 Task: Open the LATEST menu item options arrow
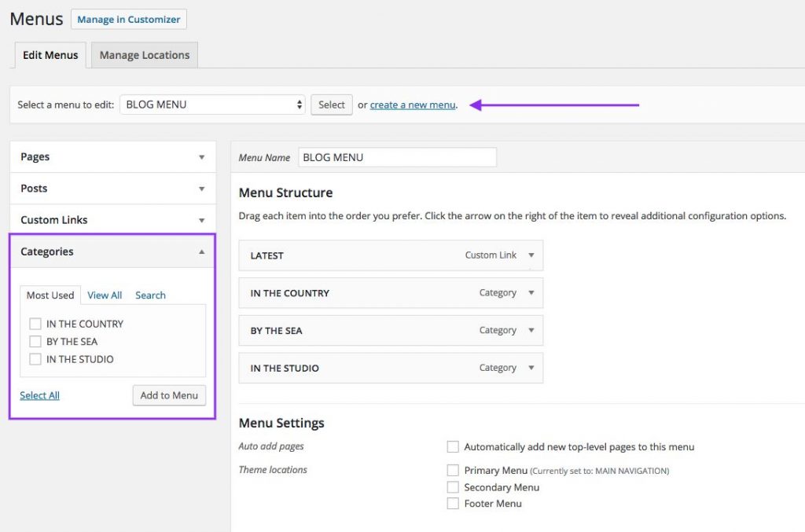click(x=531, y=255)
